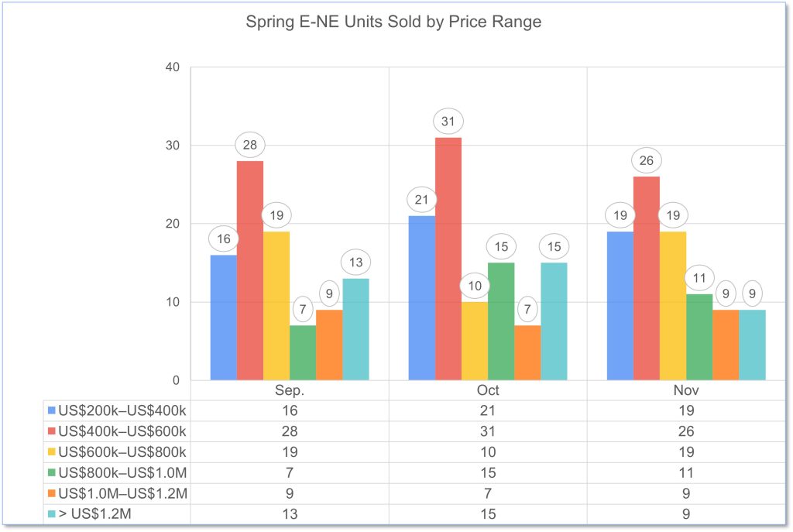Click the teal > US$1.2M legend swatch
The height and width of the screenshot is (532, 793).
pyautogui.click(x=52, y=513)
